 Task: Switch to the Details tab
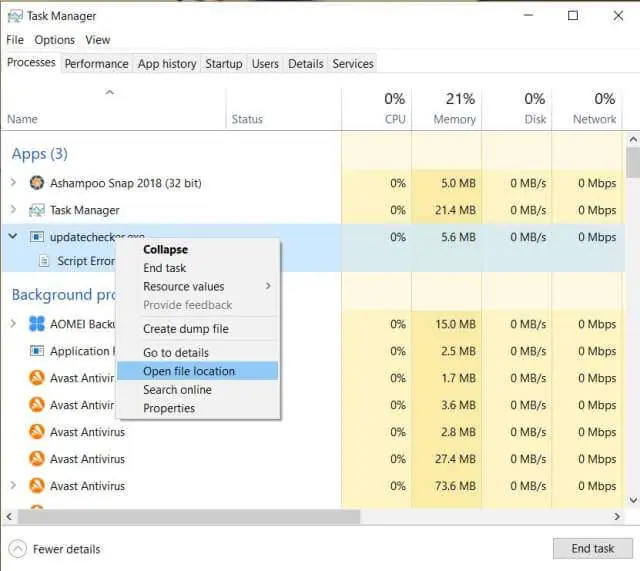[x=306, y=64]
